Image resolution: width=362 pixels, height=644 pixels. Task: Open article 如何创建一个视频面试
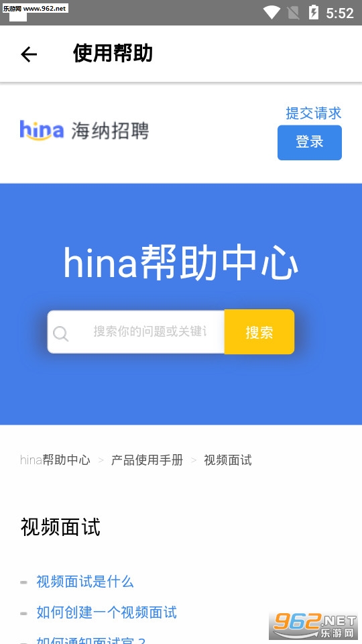coord(107,612)
